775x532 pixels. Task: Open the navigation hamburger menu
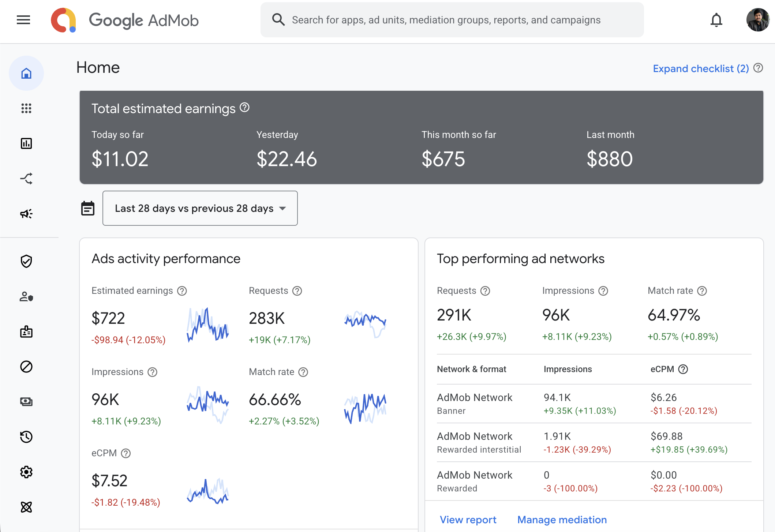tap(23, 20)
